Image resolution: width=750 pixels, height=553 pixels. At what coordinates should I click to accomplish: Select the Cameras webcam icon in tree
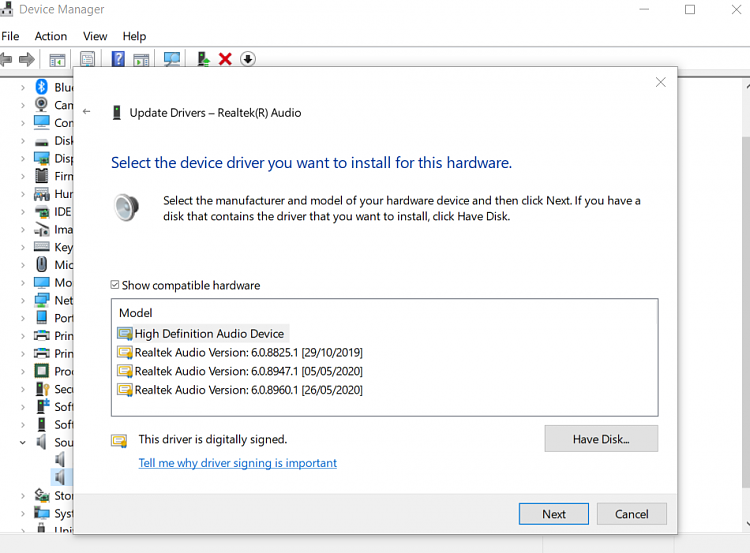(42, 104)
